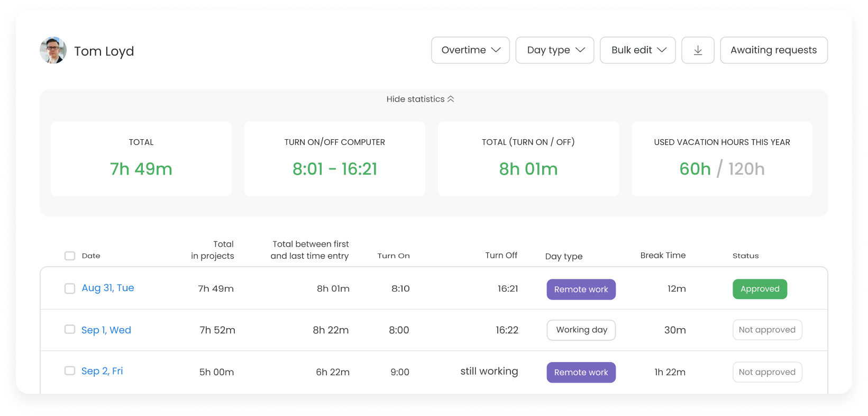Click the TOTAL 7h 49m statistic card
The image size is (868, 416).
click(141, 159)
